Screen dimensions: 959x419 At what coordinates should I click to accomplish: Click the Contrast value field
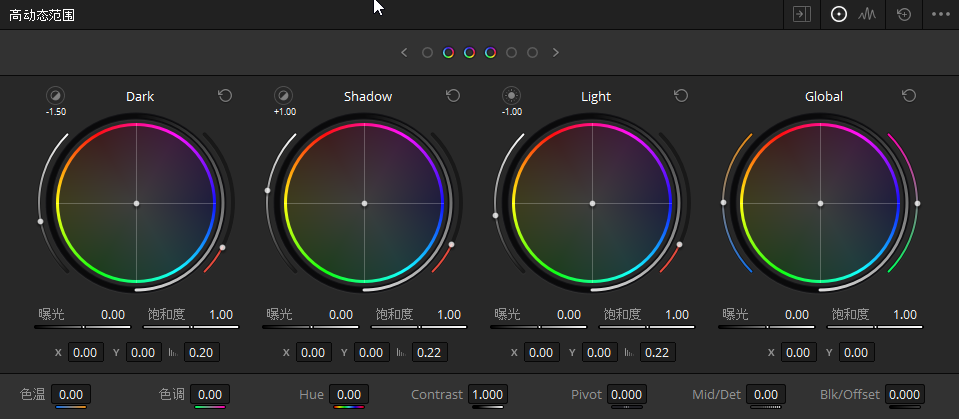pos(488,395)
